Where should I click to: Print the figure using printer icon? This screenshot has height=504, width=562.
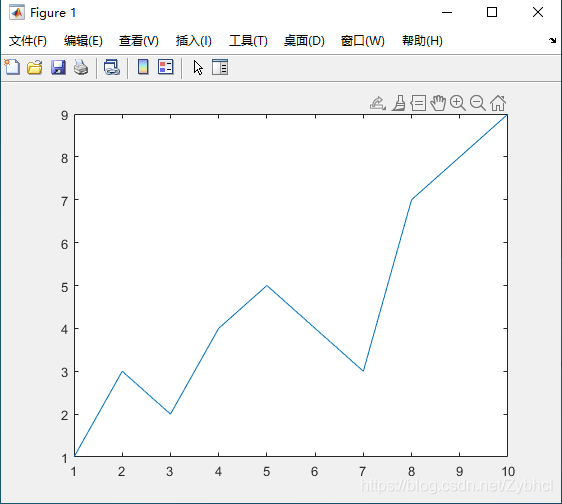tap(81, 67)
